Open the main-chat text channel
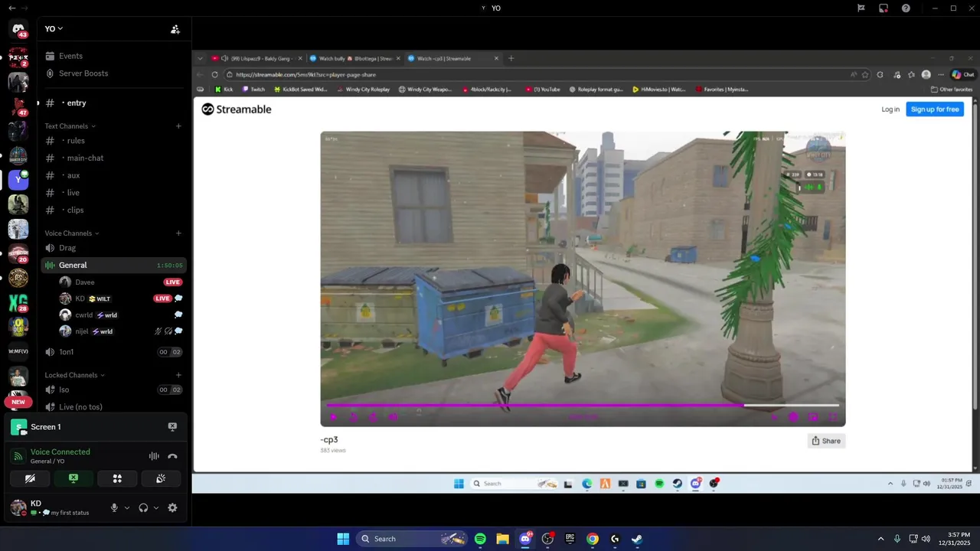The width and height of the screenshot is (980, 551). click(x=113, y=158)
